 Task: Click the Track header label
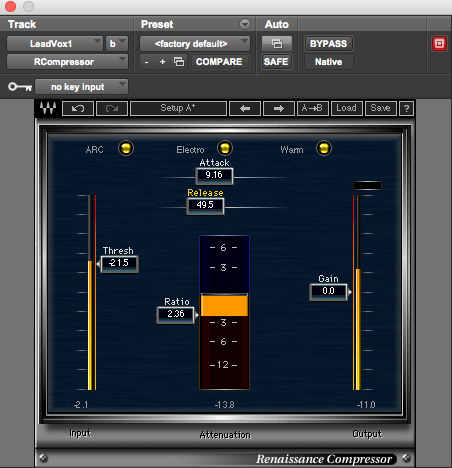coord(22,24)
